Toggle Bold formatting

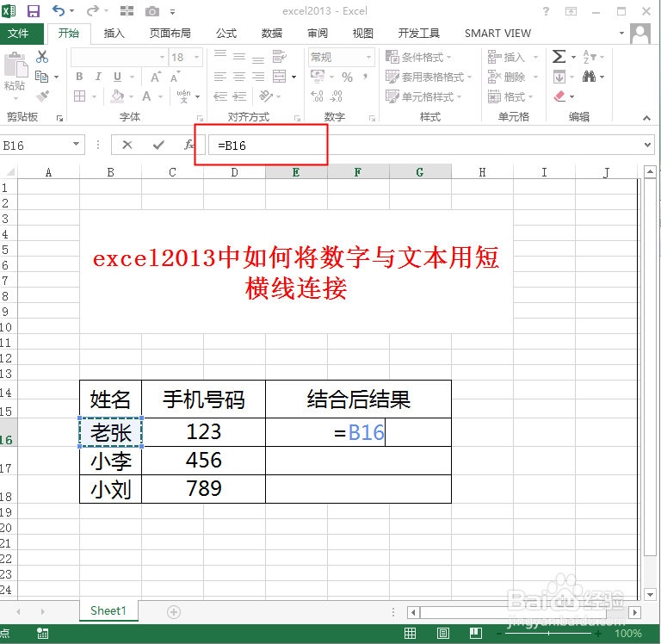[79, 77]
